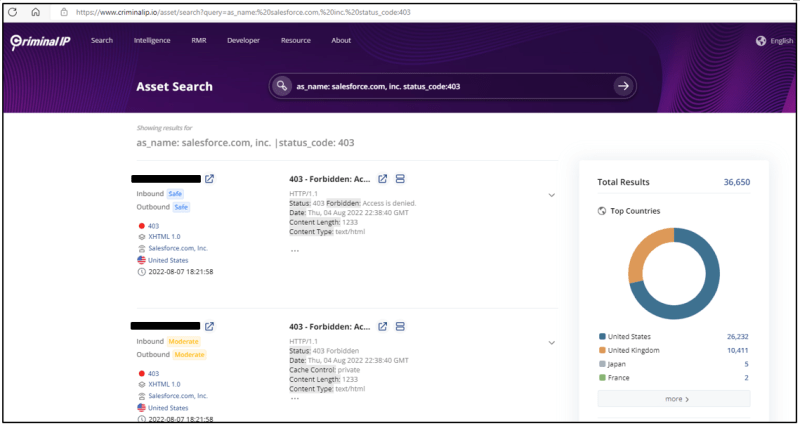The image size is (800, 426).
Task: Click the search filter icon in the Asset Search bar
Action: pyautogui.click(x=281, y=86)
